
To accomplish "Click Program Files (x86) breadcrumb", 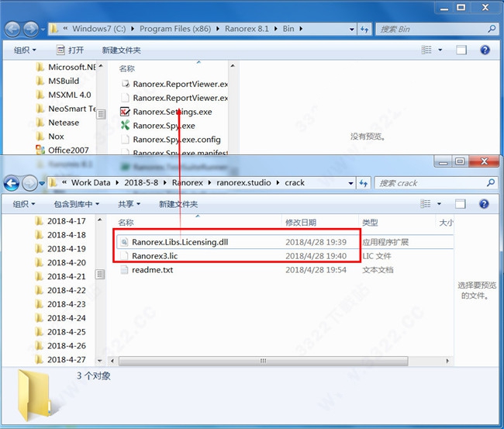I will [175, 29].
